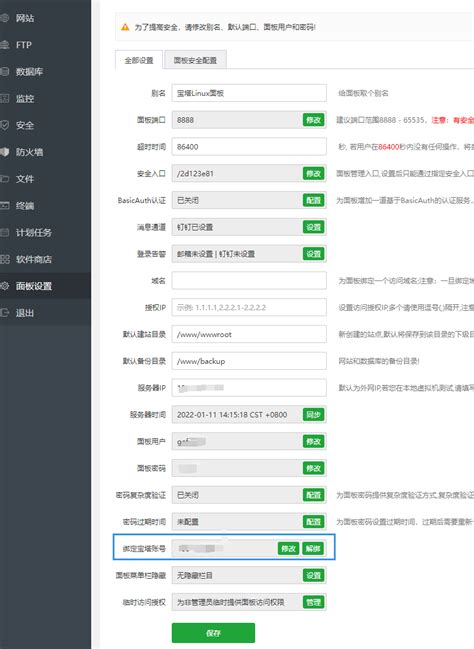
Task: Click 配置 for 密码过期时间
Action: pyautogui.click(x=313, y=522)
